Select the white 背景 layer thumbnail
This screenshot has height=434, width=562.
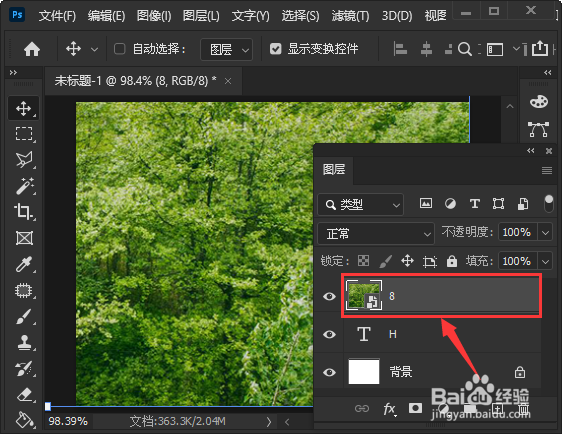coord(364,372)
